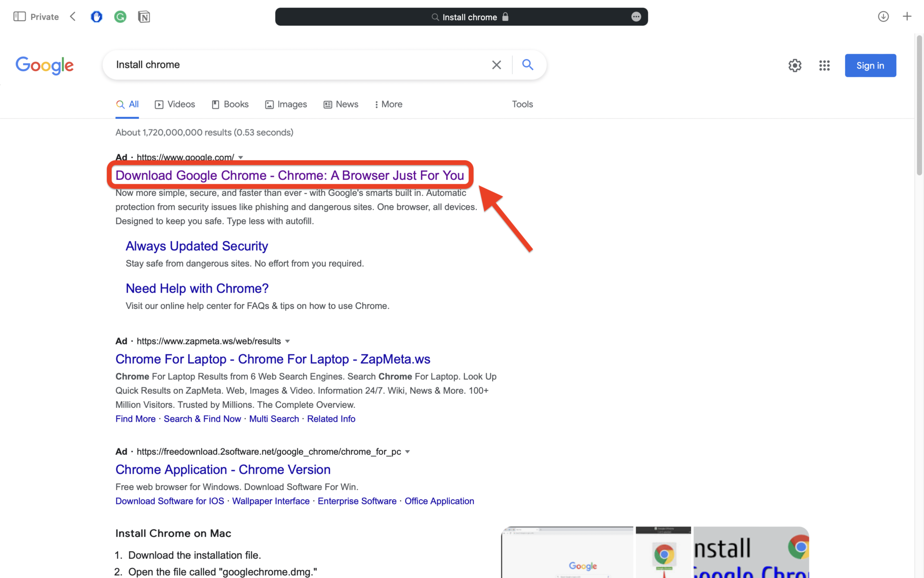Open the blue hand privacy extension
Viewport: 924px width, 578px height.
tap(97, 17)
